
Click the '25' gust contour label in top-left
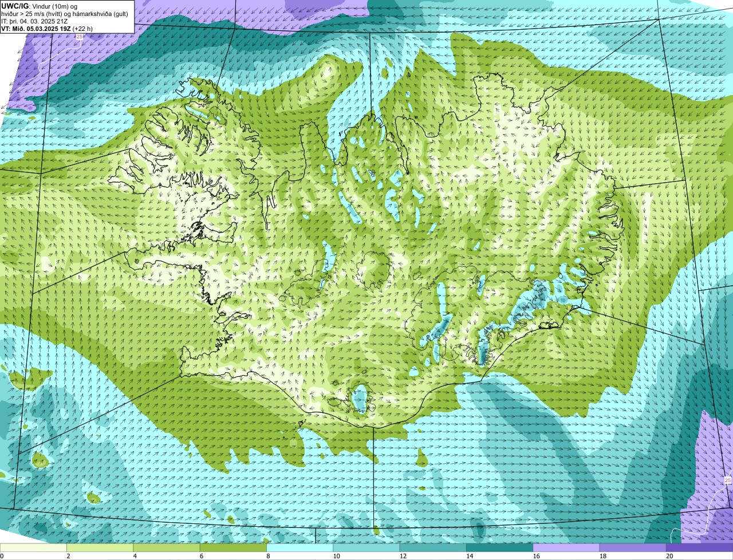(80, 37)
